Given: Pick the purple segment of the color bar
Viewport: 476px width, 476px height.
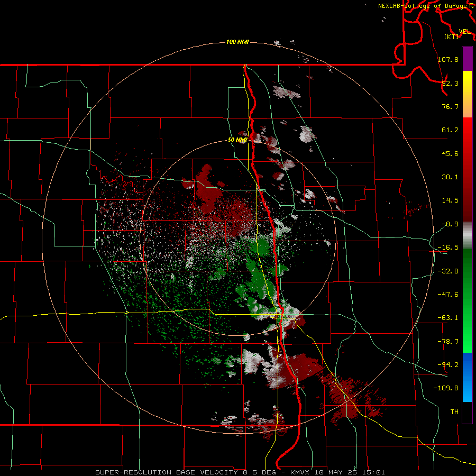Looking at the screenshot, I should tap(467, 59).
